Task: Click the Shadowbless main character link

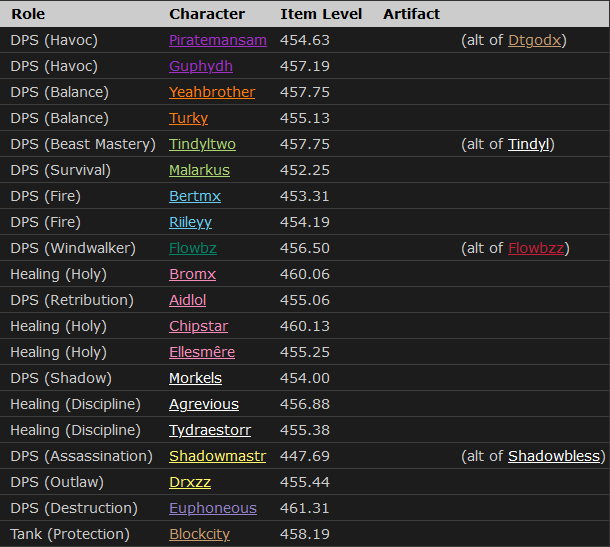Action: click(553, 456)
